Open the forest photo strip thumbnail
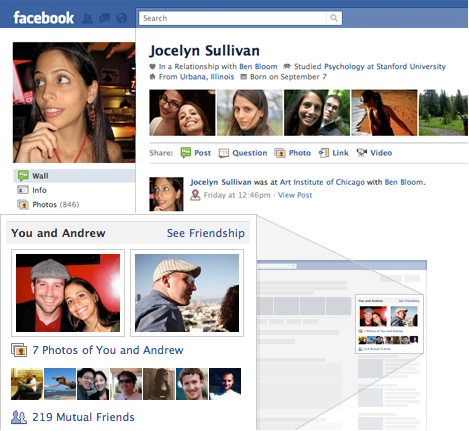 pyautogui.click(x=443, y=113)
